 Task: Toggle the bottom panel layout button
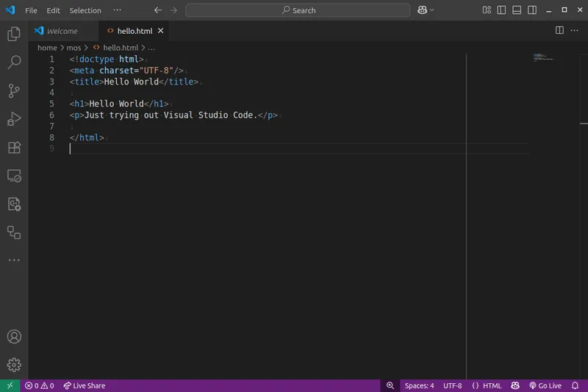coord(517,10)
